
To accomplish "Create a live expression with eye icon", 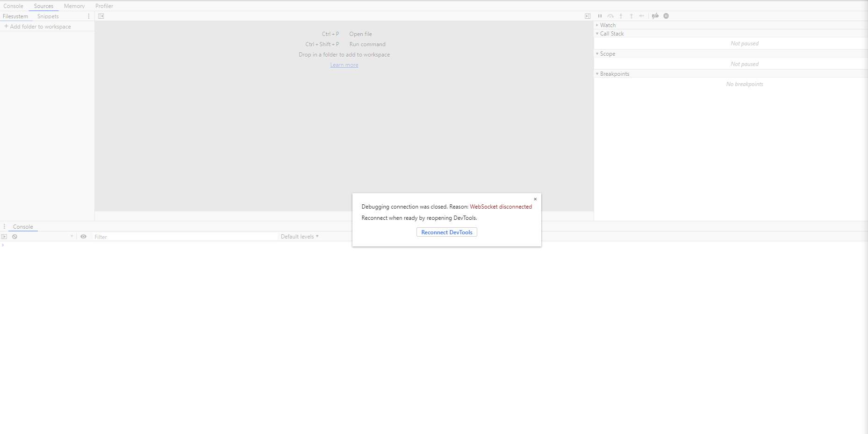I will 83,237.
